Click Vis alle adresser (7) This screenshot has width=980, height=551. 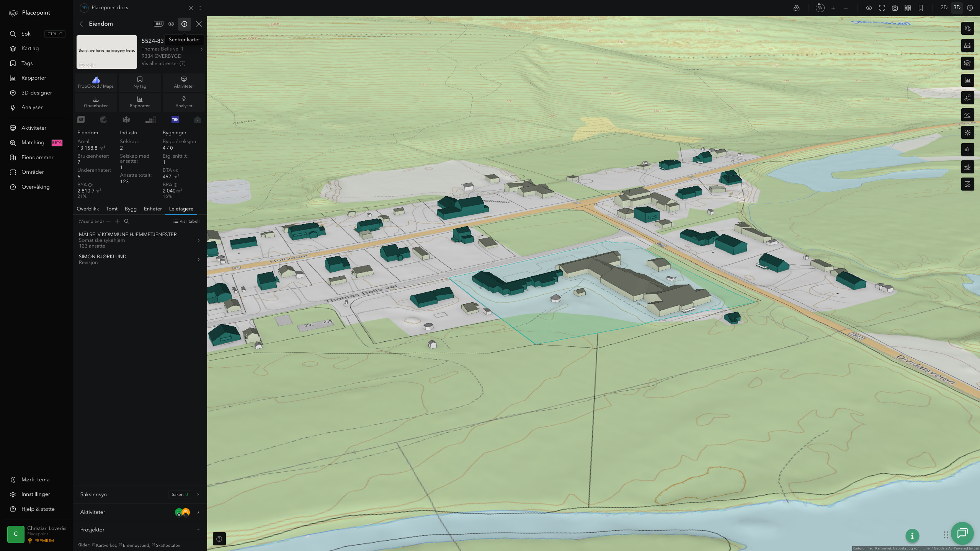(163, 64)
